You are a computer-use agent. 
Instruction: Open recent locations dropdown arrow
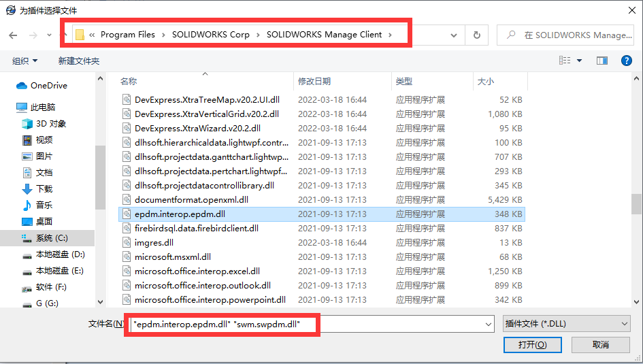(x=49, y=35)
